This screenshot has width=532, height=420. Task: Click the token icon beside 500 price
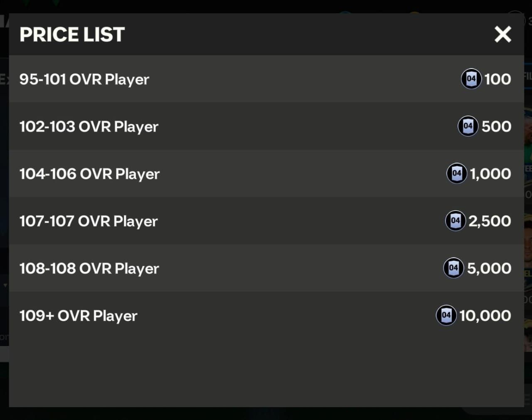tap(468, 126)
